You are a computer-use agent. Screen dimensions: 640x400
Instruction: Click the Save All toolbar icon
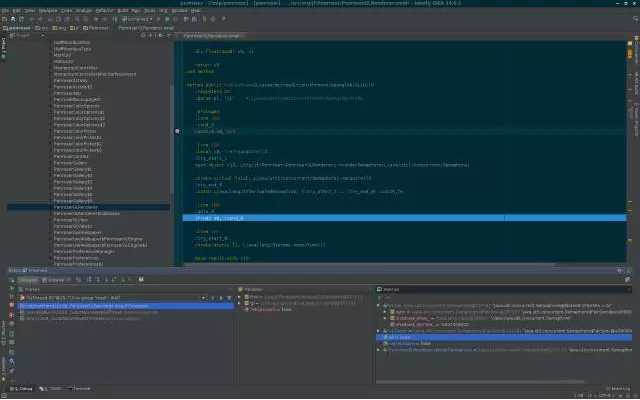(13, 19)
